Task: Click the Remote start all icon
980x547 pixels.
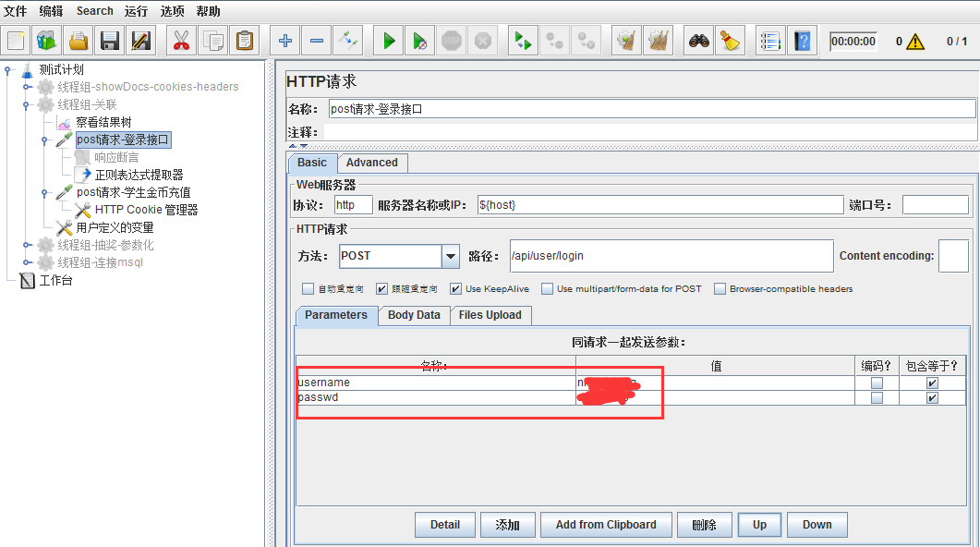Action: [x=523, y=42]
